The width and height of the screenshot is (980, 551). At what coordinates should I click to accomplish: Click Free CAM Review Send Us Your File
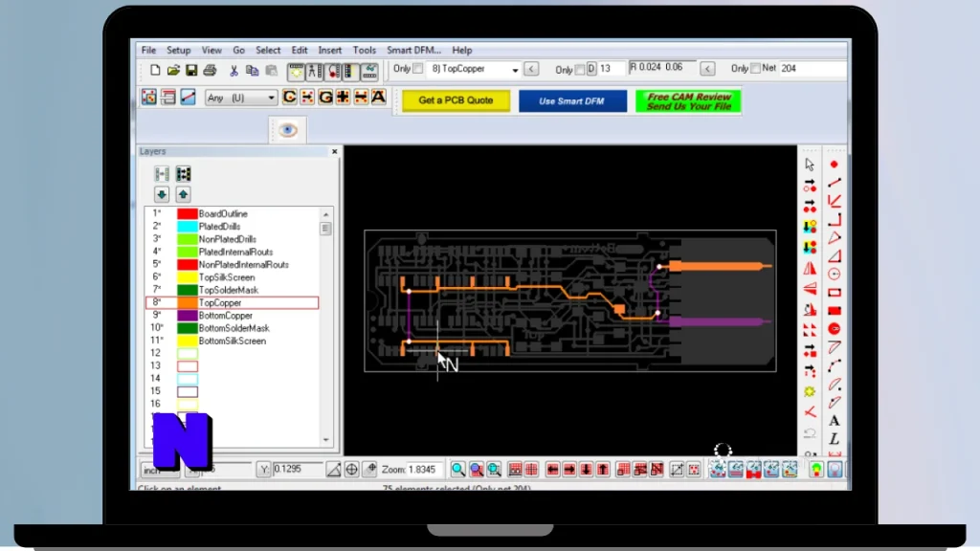pos(688,101)
